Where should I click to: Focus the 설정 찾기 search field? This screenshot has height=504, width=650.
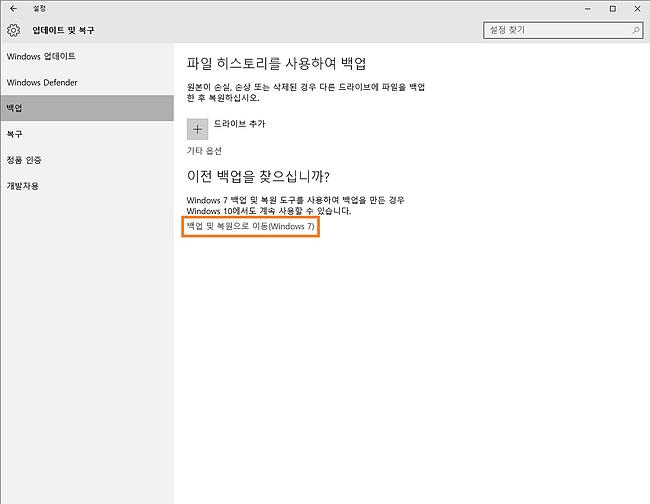coord(563,30)
